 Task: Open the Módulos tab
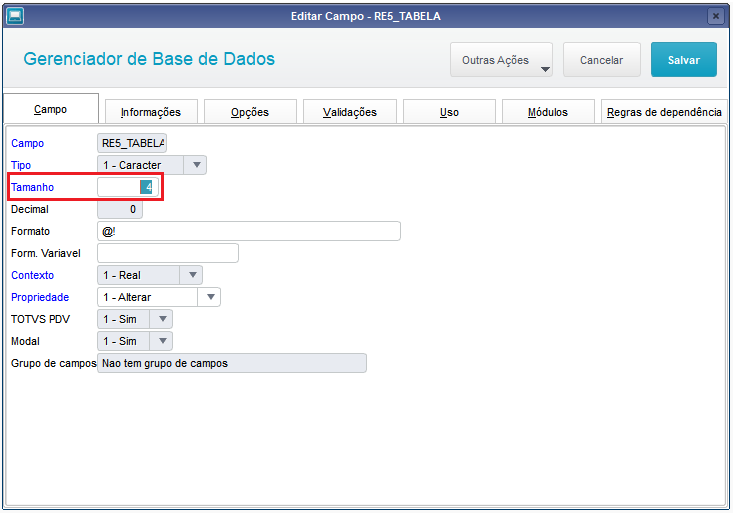pos(548,112)
